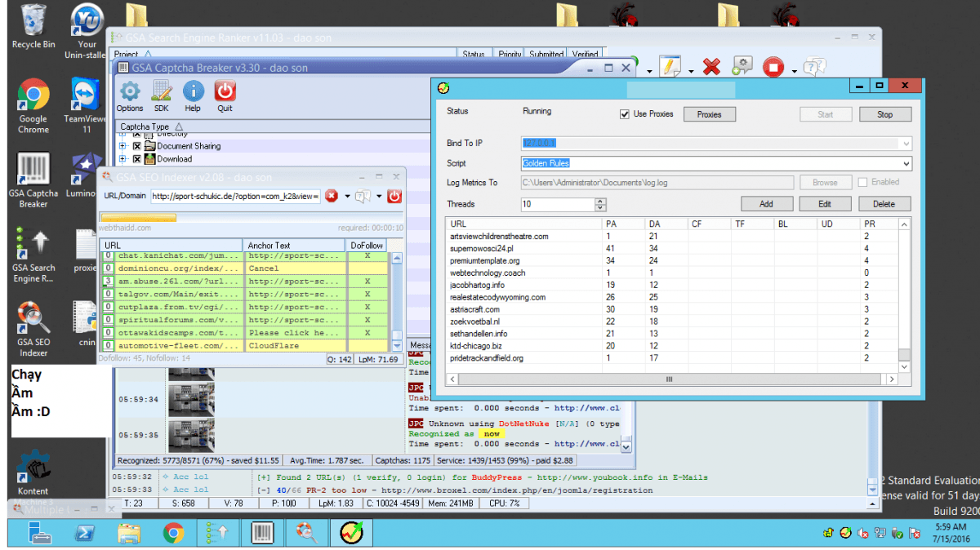Image resolution: width=980 pixels, height=550 pixels.
Task: Toggle the Use Proxies checkbox
Action: 625,114
